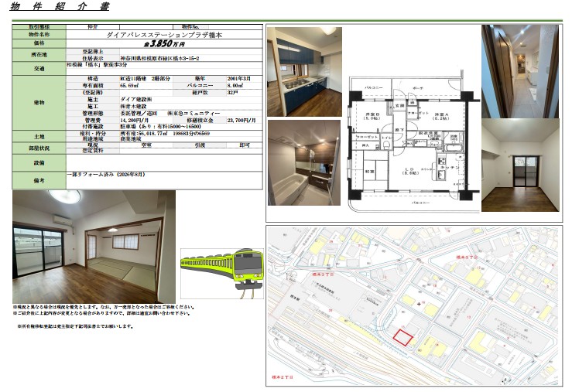
Task: Select management fee 14,200円/月
Action: click(x=134, y=120)
